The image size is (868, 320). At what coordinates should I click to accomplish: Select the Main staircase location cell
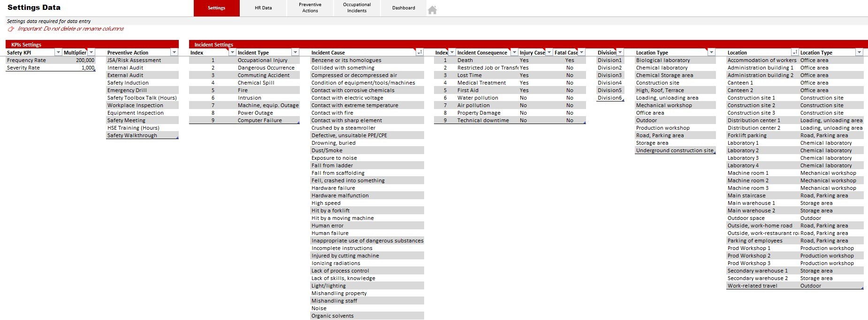point(762,195)
